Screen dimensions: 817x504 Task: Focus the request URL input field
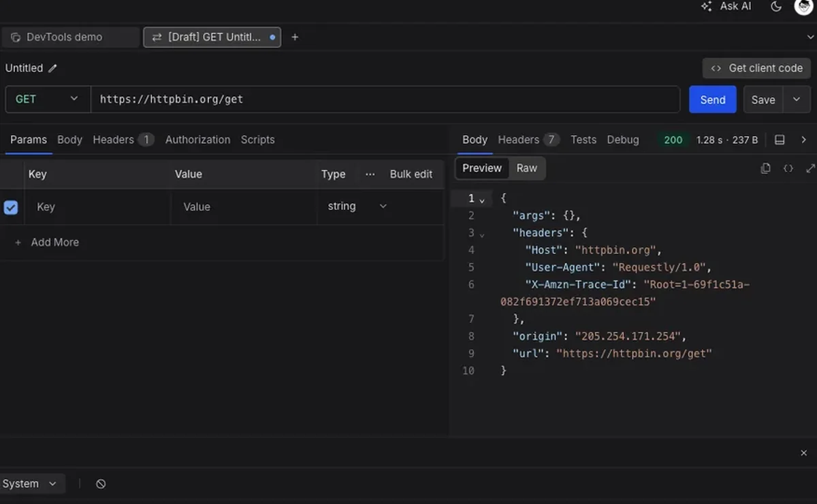[x=385, y=99]
